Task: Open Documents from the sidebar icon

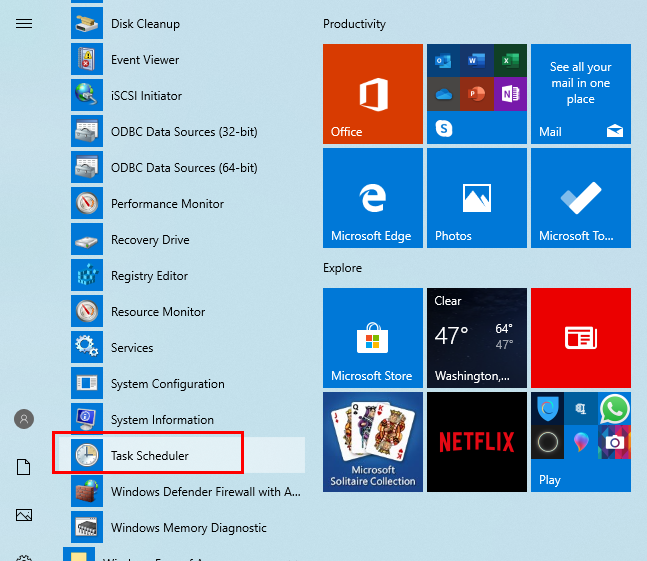Action: (24, 467)
